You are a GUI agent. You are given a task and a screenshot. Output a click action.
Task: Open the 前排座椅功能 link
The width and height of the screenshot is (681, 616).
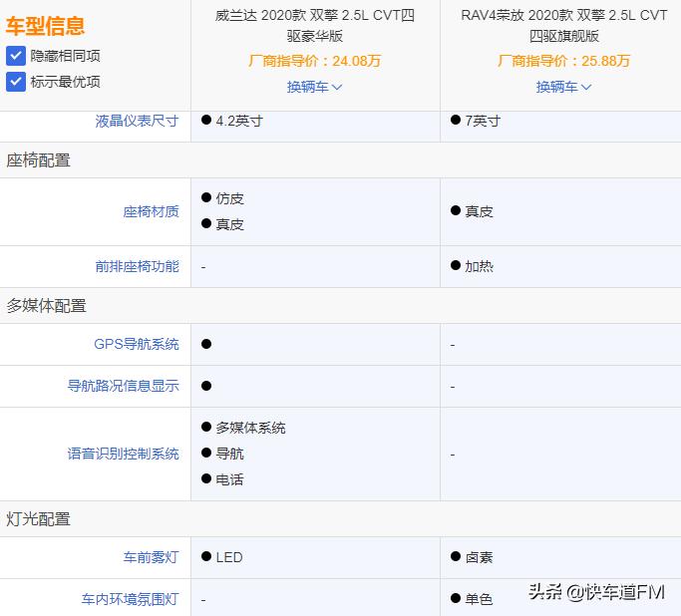137,266
